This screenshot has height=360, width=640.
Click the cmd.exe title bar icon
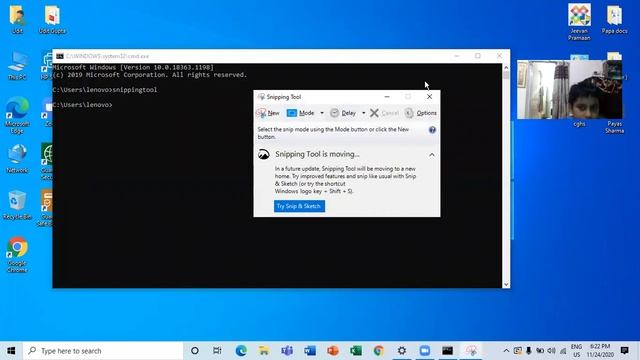(x=60, y=56)
